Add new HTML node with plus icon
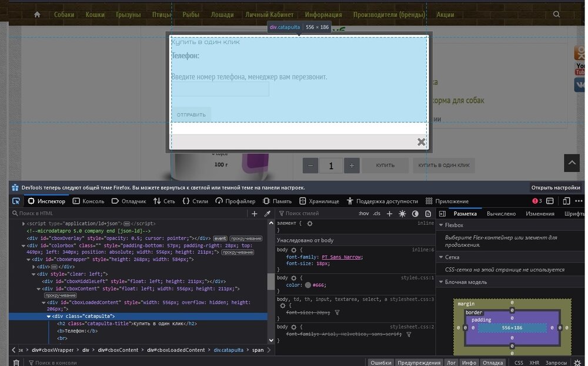 coord(255,214)
